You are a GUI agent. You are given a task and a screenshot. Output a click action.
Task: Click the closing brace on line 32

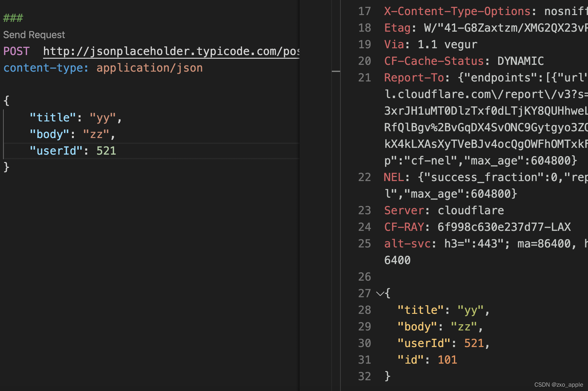387,376
